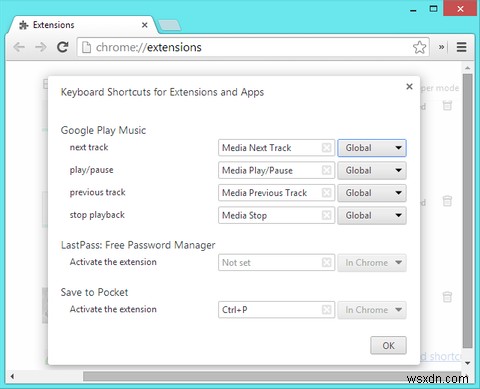The image size is (480, 389).
Task: Bookmark this page with the star icon
Action: click(419, 47)
